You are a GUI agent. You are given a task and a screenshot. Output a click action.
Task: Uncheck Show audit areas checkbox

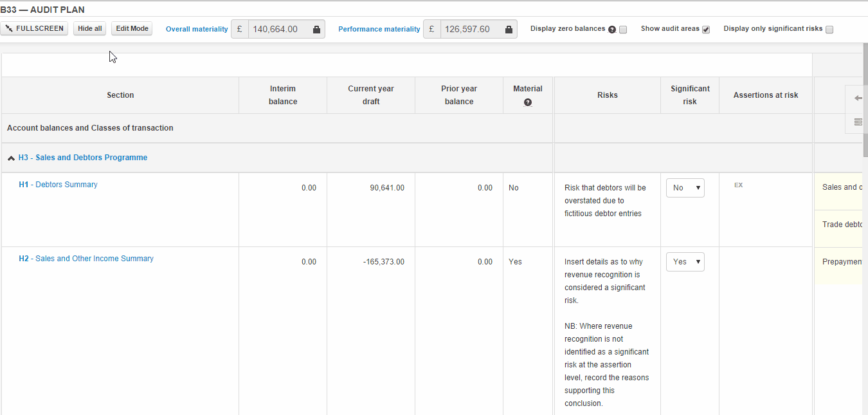pyautogui.click(x=706, y=30)
